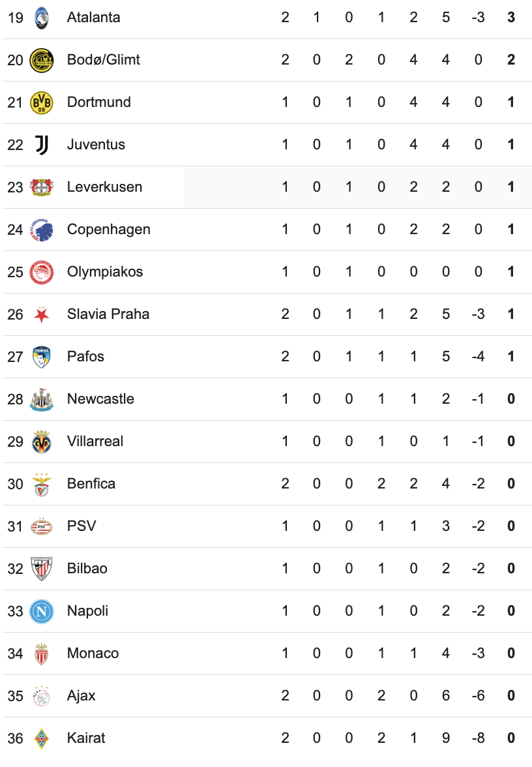Click the Pafos club crest icon
Image resolution: width=532 pixels, height=767 pixels.
point(42,357)
